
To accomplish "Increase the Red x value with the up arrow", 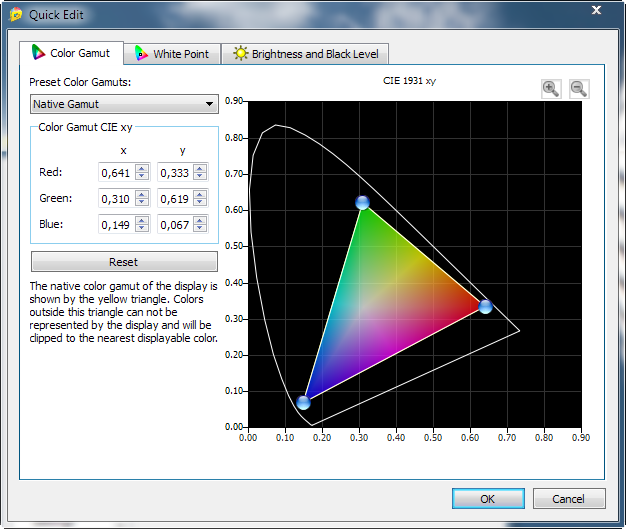I will [x=141, y=168].
